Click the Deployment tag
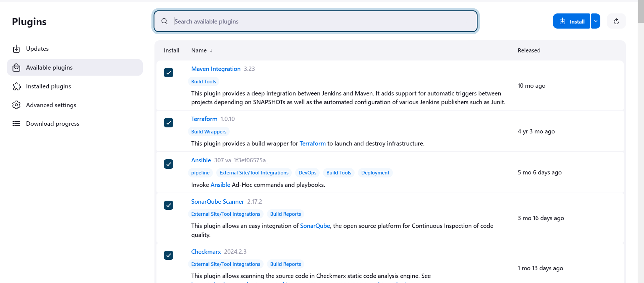Viewport: 644px width, 283px height. click(375, 173)
